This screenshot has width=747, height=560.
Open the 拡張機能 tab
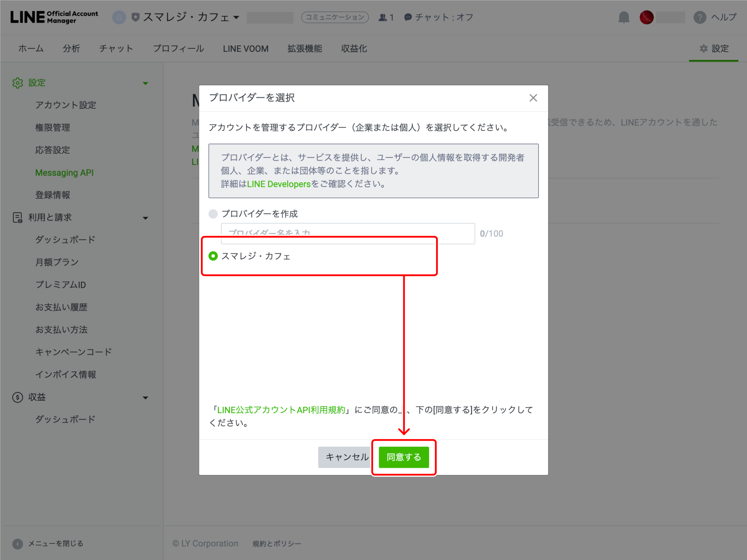(x=305, y=49)
